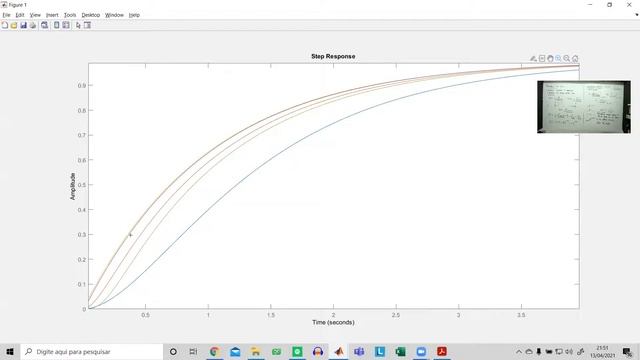Open the Window menu
Screen dimensions: 640x360
click(114, 15)
